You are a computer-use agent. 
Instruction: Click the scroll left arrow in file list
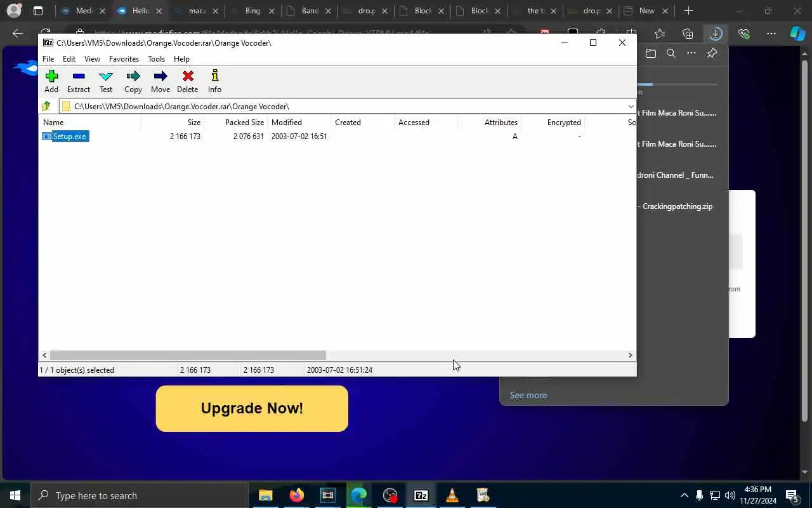click(x=44, y=356)
